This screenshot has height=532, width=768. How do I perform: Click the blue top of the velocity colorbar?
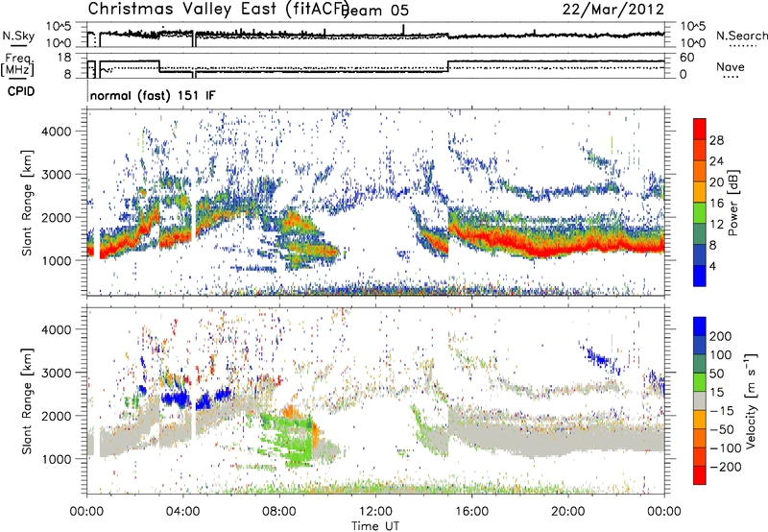(700, 326)
